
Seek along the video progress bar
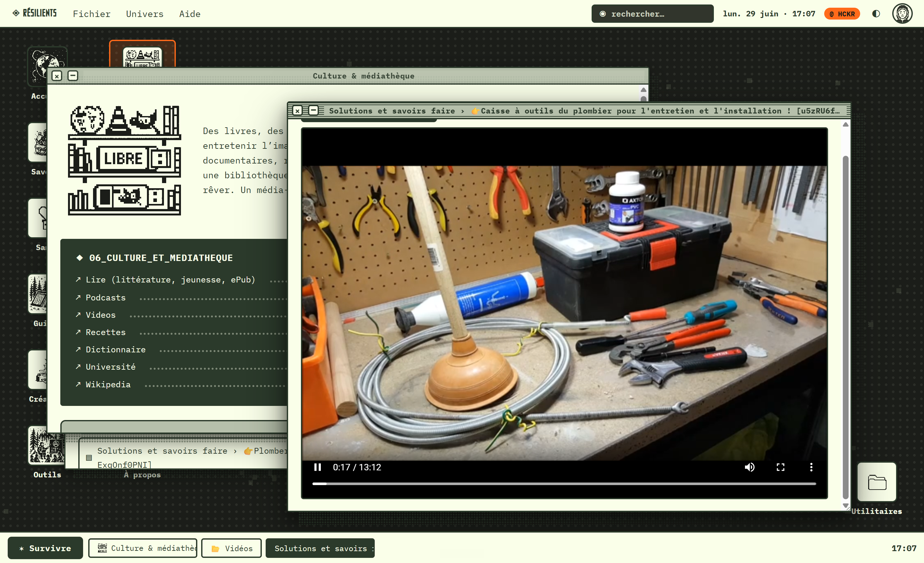(564, 483)
